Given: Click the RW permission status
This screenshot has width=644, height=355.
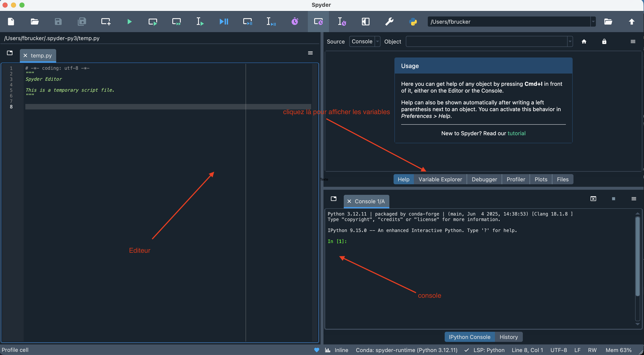Looking at the screenshot, I should (x=592, y=350).
